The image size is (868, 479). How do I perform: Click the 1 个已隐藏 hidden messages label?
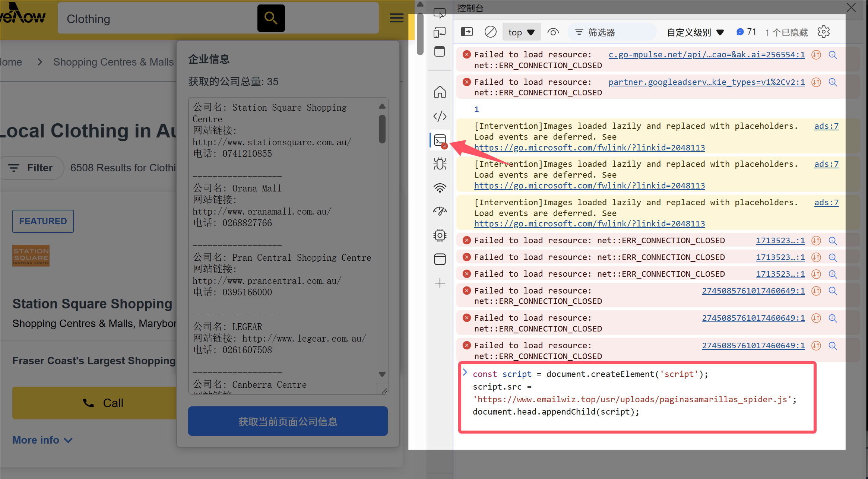coord(786,32)
